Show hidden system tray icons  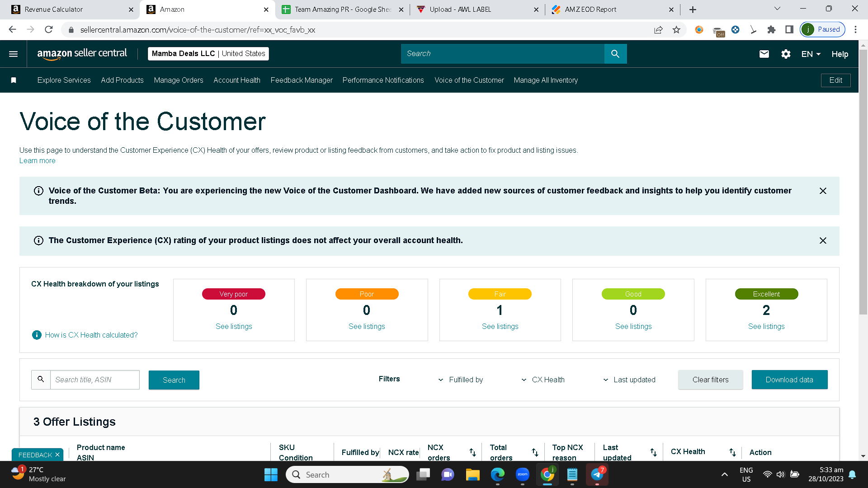[724, 474]
